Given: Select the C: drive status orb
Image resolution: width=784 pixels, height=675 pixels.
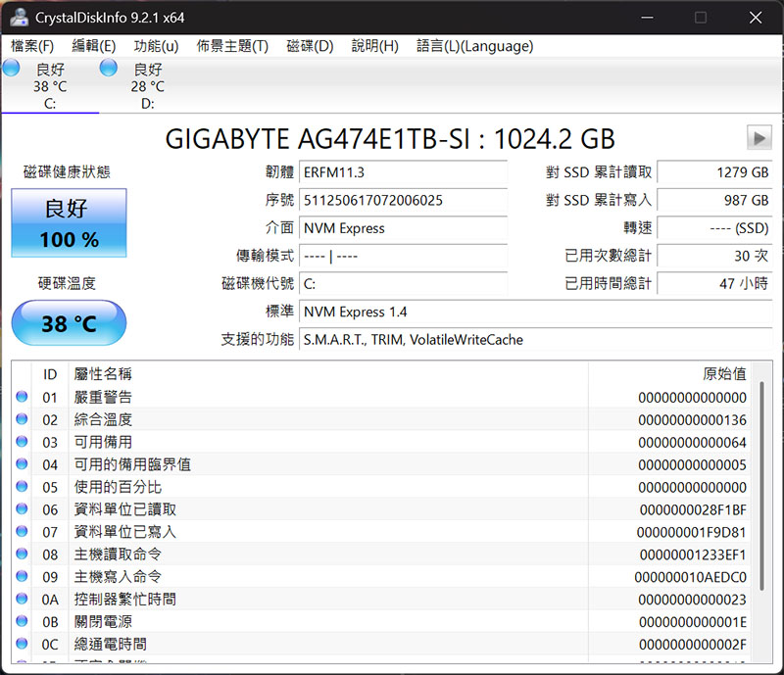Looking at the screenshot, I should coord(11,68).
